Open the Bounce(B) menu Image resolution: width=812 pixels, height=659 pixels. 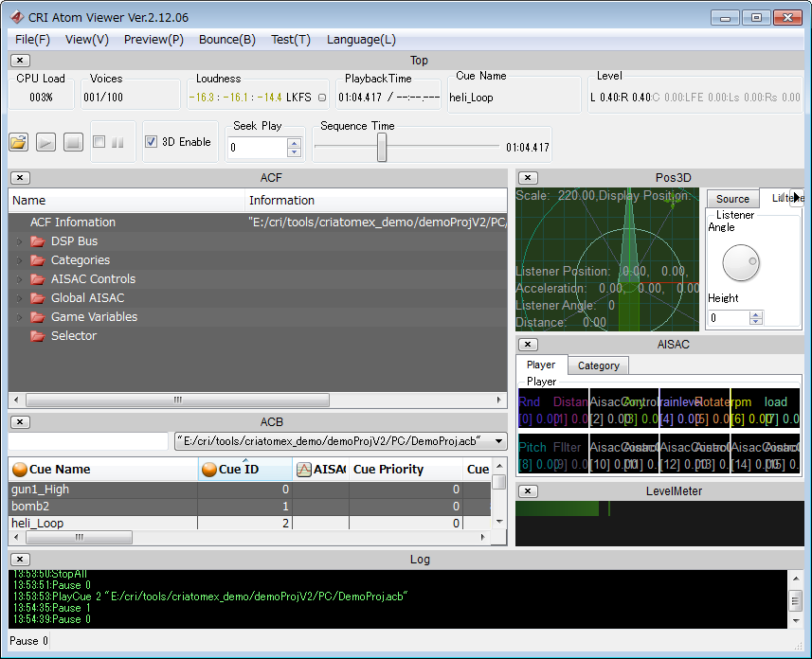(x=227, y=40)
